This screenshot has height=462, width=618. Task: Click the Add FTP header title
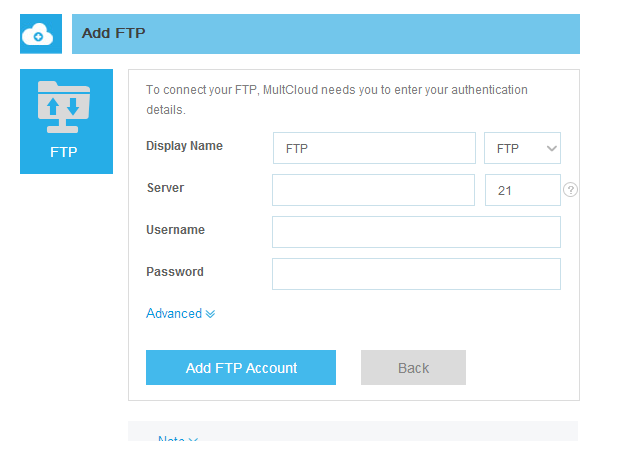click(x=115, y=33)
